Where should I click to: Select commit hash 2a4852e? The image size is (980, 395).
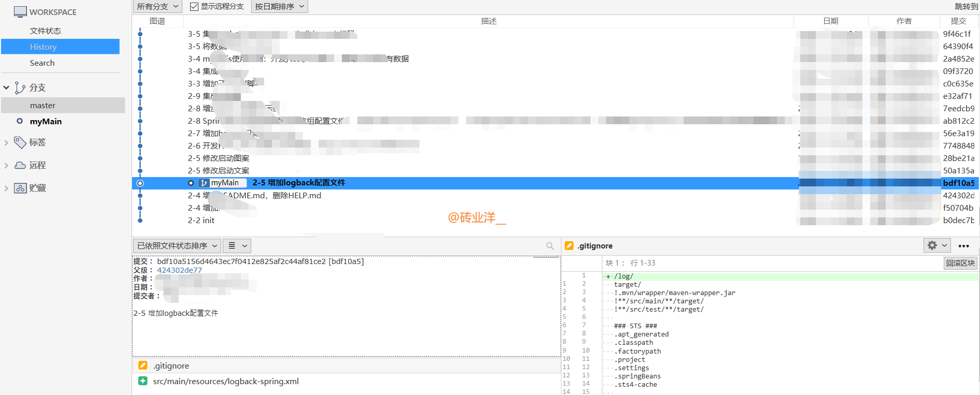[x=958, y=58]
